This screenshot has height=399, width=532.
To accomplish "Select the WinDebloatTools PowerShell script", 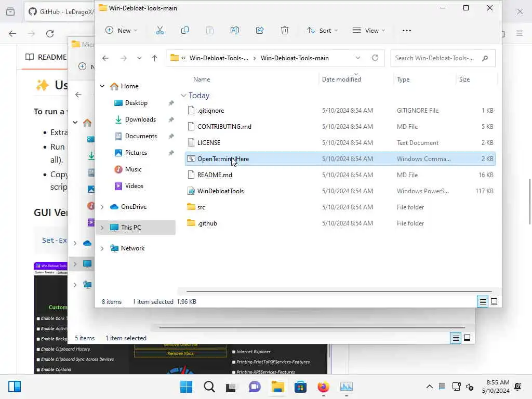I will click(x=340, y=191).
